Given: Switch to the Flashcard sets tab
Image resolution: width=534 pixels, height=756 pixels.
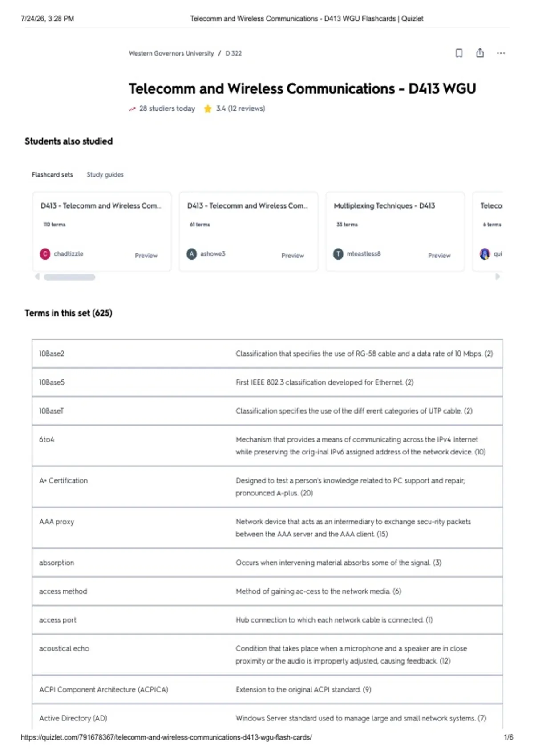Looking at the screenshot, I should pos(52,175).
